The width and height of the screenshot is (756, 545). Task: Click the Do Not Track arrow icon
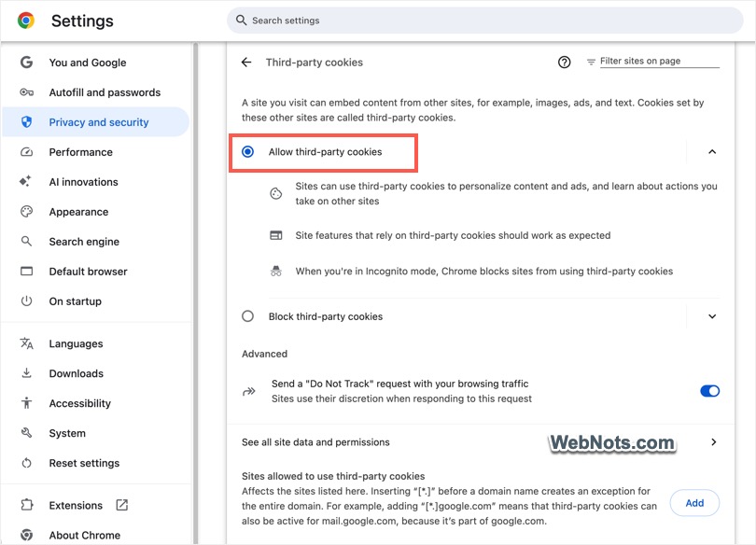(x=249, y=391)
